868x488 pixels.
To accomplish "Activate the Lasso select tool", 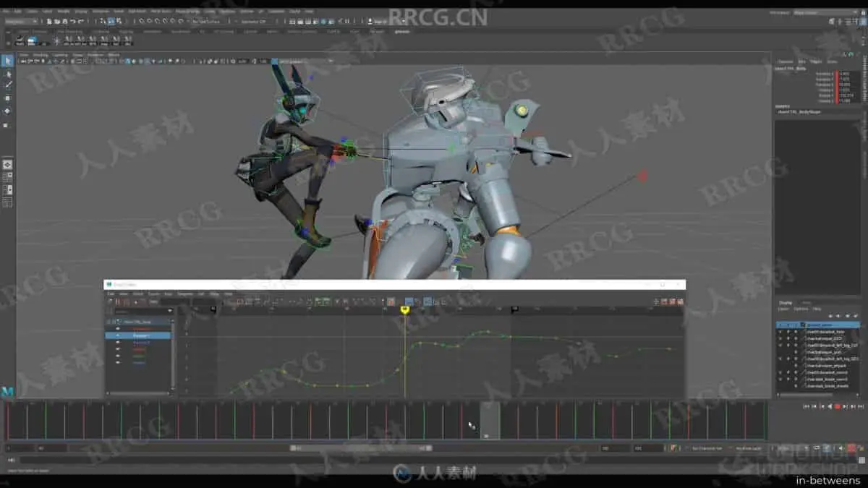I will (8, 74).
